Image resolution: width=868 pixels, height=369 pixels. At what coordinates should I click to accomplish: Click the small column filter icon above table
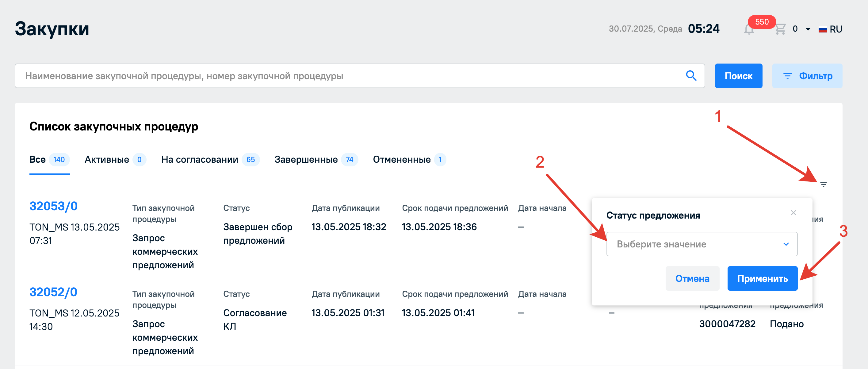pyautogui.click(x=823, y=184)
